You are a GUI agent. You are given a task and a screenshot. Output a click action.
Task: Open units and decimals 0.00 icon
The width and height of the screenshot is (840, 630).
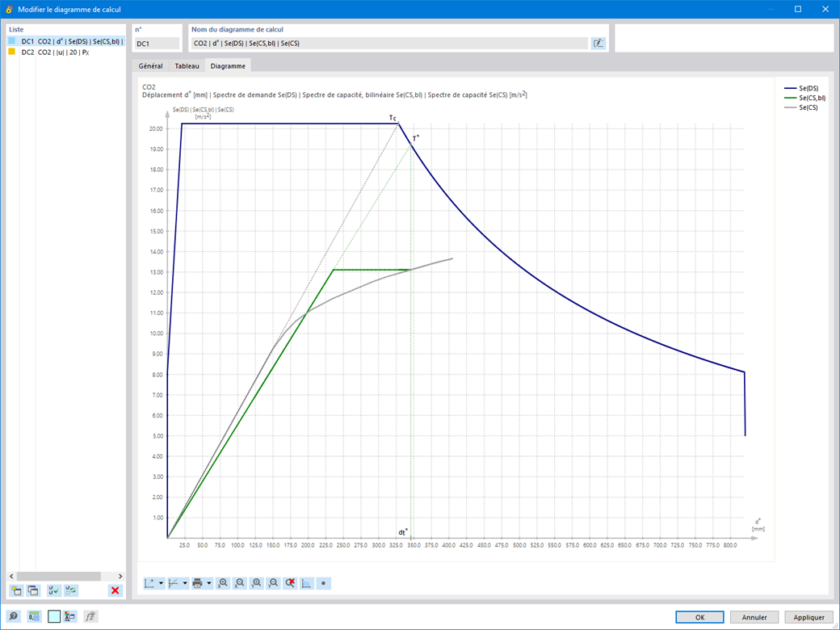(x=34, y=616)
